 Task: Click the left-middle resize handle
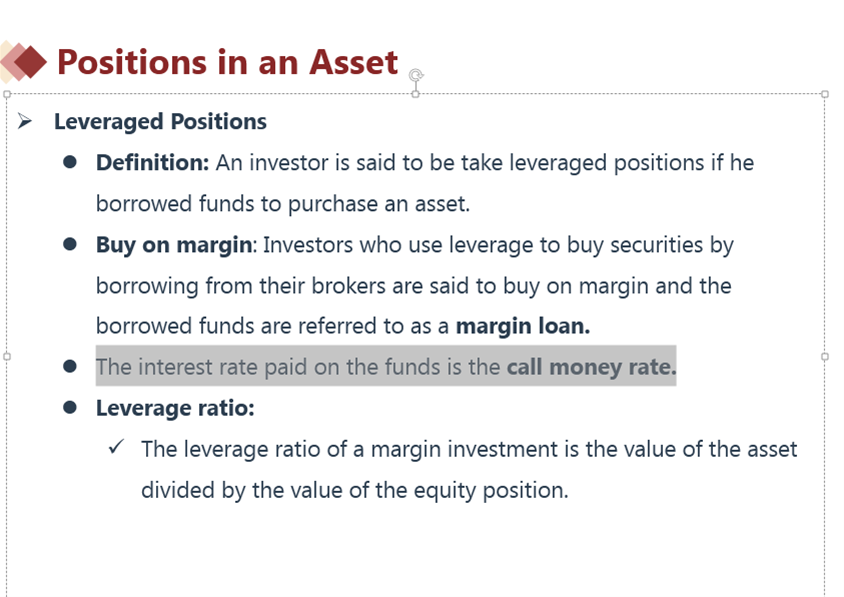(x=7, y=356)
